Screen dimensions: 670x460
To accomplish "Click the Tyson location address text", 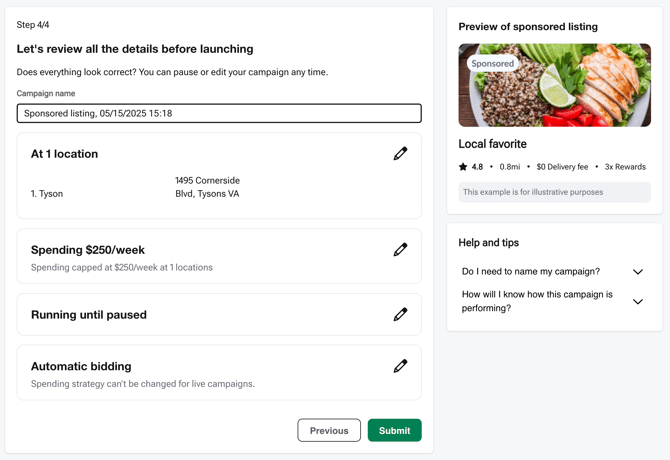I will pos(207,187).
